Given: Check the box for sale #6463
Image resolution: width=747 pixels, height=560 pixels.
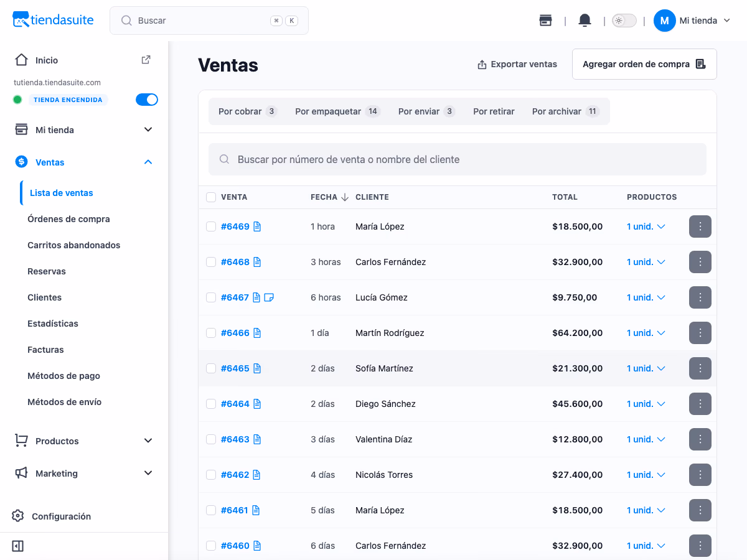Looking at the screenshot, I should click(211, 439).
